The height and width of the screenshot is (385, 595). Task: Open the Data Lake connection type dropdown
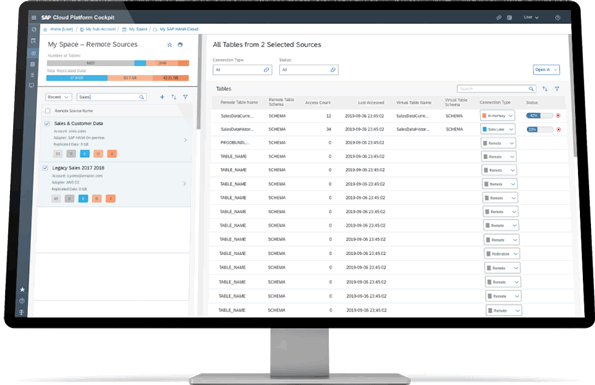498,129
